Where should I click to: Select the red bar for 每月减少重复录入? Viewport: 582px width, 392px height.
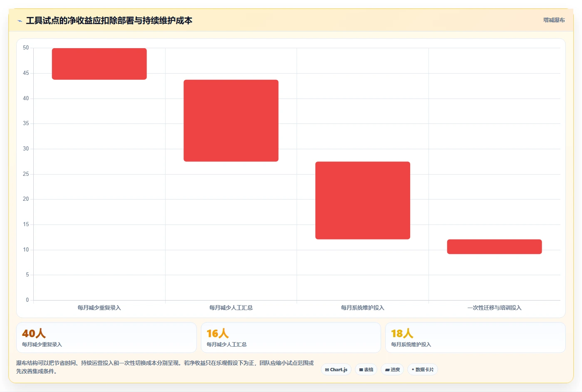point(99,64)
